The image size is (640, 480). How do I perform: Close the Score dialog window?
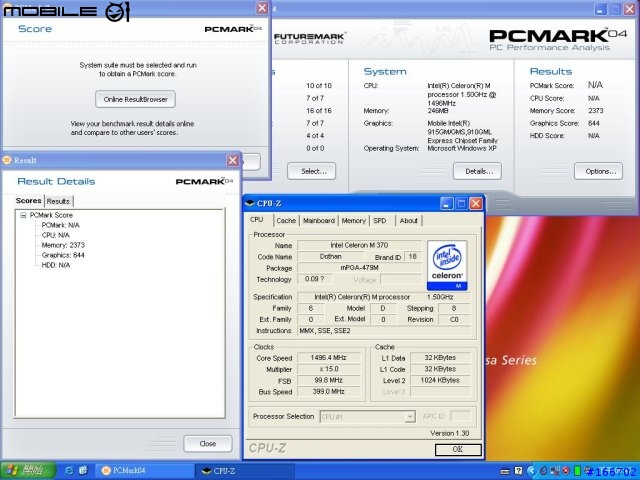click(262, 8)
